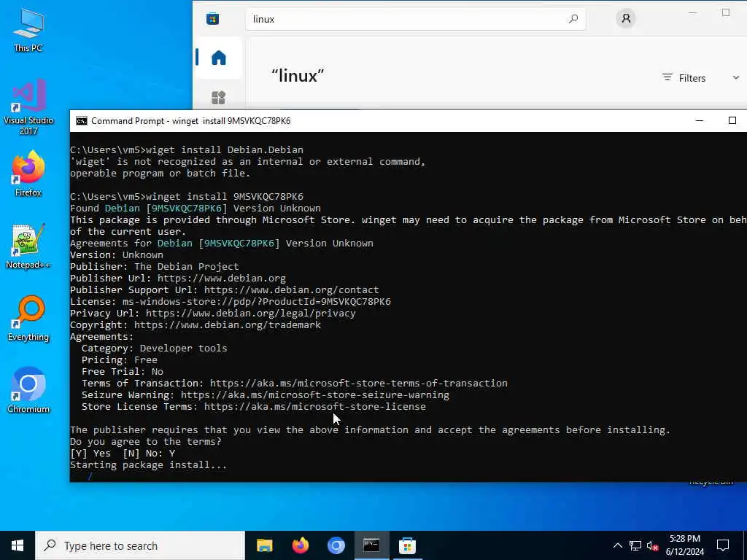Click the Microsoft Store search magnifier icon
747x560 pixels.
[573, 19]
